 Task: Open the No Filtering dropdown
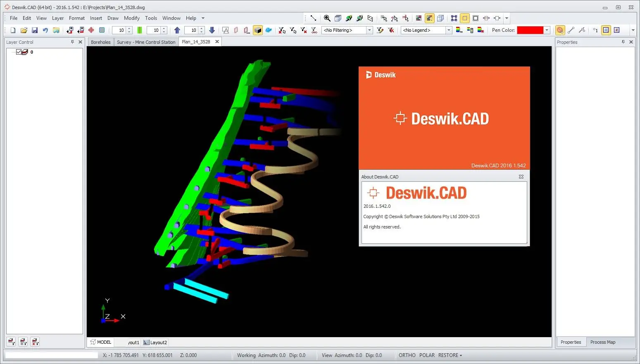point(369,30)
